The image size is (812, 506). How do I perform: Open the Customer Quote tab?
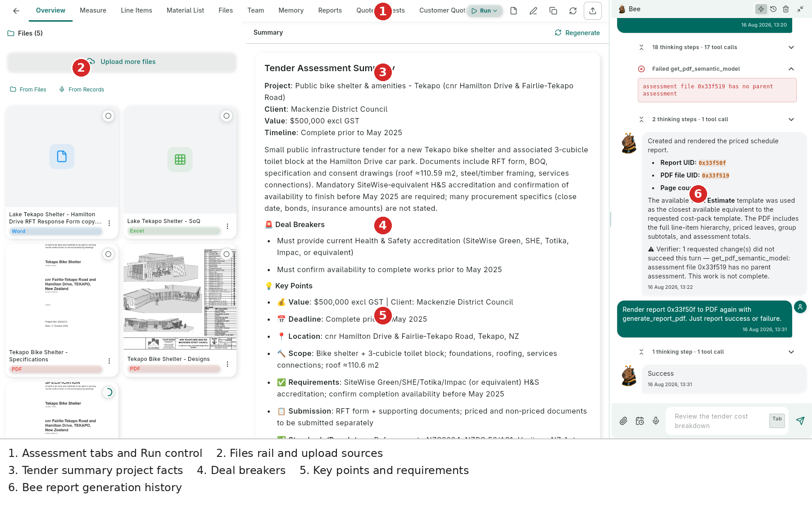(442, 10)
